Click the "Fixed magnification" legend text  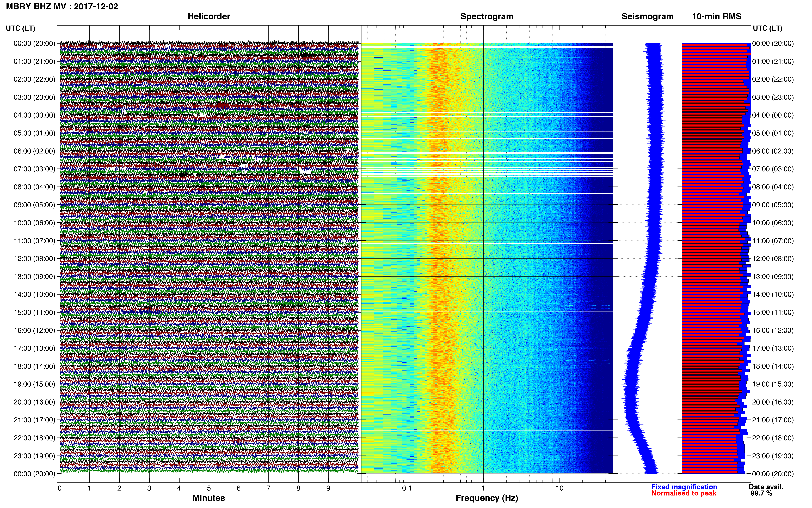click(684, 487)
